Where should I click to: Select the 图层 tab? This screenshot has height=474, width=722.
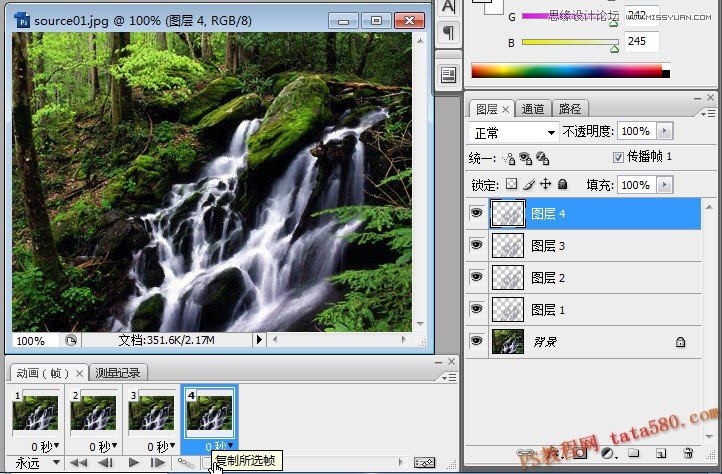click(487, 109)
